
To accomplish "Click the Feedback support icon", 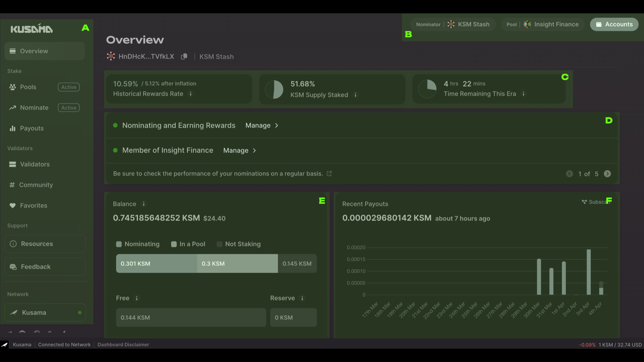I will (13, 266).
